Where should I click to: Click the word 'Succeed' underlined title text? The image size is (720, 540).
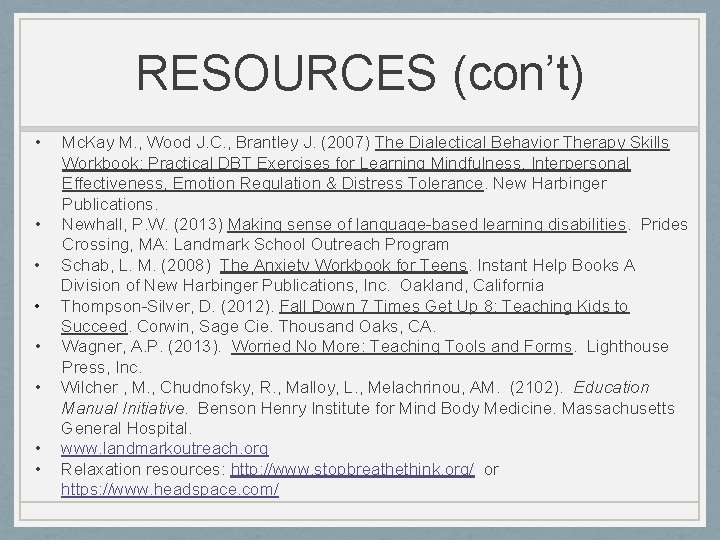point(94,326)
